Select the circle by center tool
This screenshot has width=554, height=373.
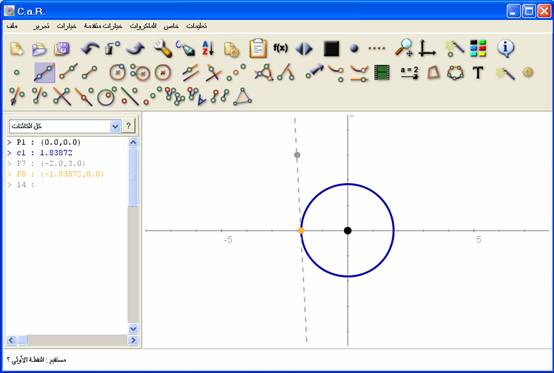point(118,72)
